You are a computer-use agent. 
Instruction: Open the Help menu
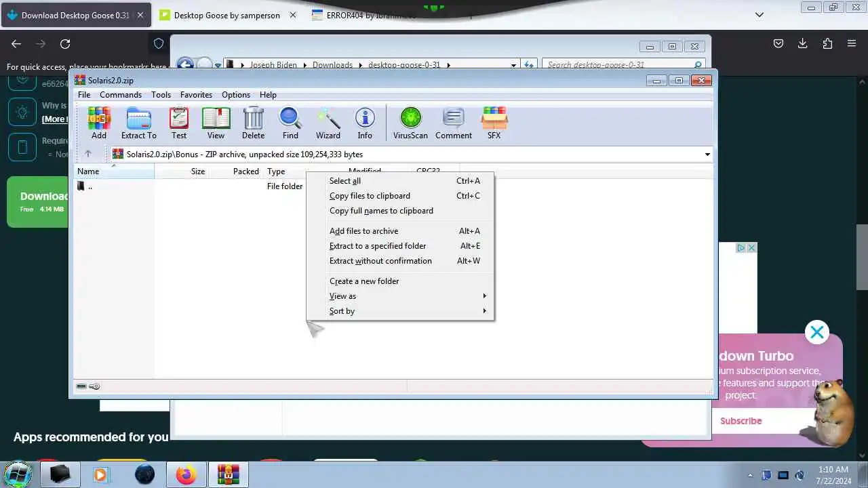268,95
